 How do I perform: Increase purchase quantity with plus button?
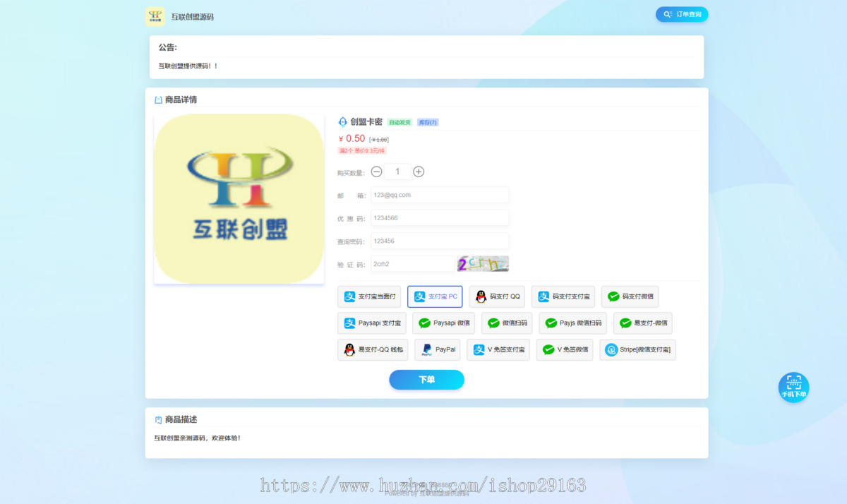419,172
